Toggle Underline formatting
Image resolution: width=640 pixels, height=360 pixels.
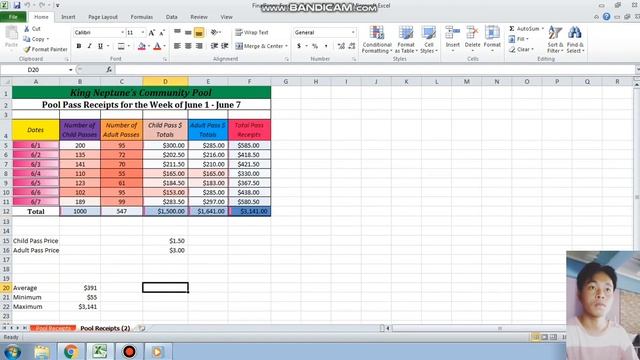pos(100,46)
